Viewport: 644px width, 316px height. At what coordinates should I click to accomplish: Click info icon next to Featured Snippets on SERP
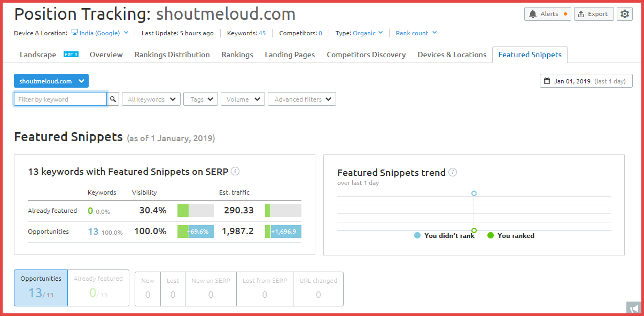(x=235, y=172)
